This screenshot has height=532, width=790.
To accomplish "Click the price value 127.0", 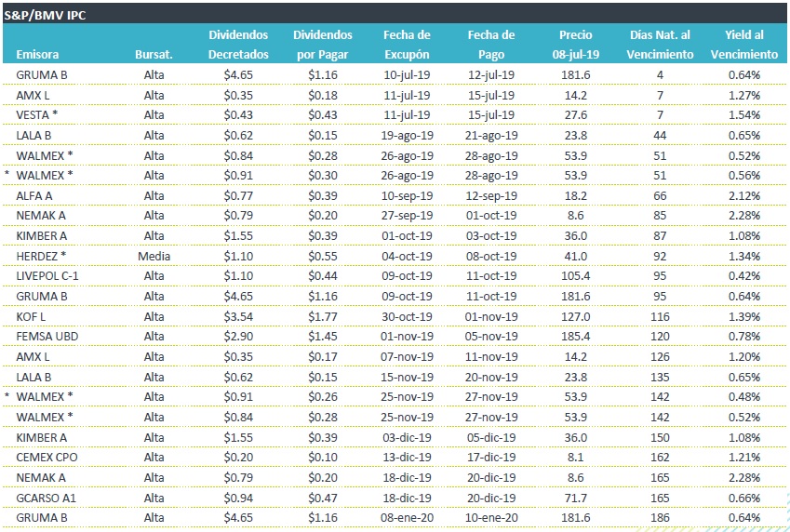I will (576, 316).
